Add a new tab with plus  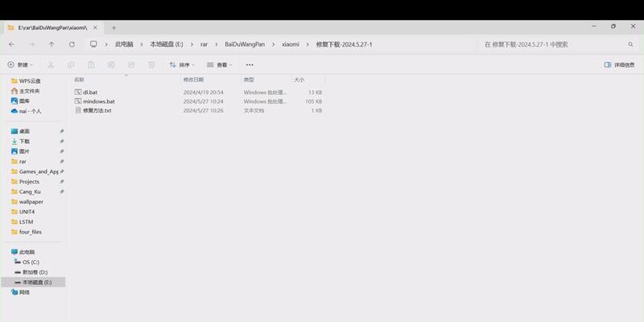(114, 27)
